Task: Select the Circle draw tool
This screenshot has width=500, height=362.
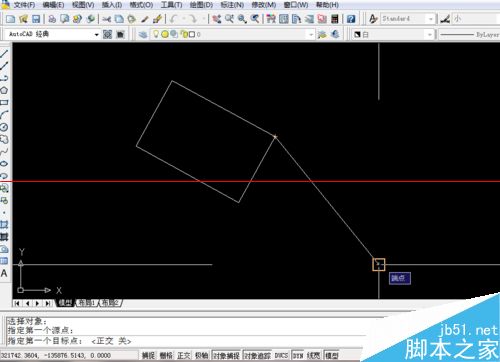Action: coord(4,127)
